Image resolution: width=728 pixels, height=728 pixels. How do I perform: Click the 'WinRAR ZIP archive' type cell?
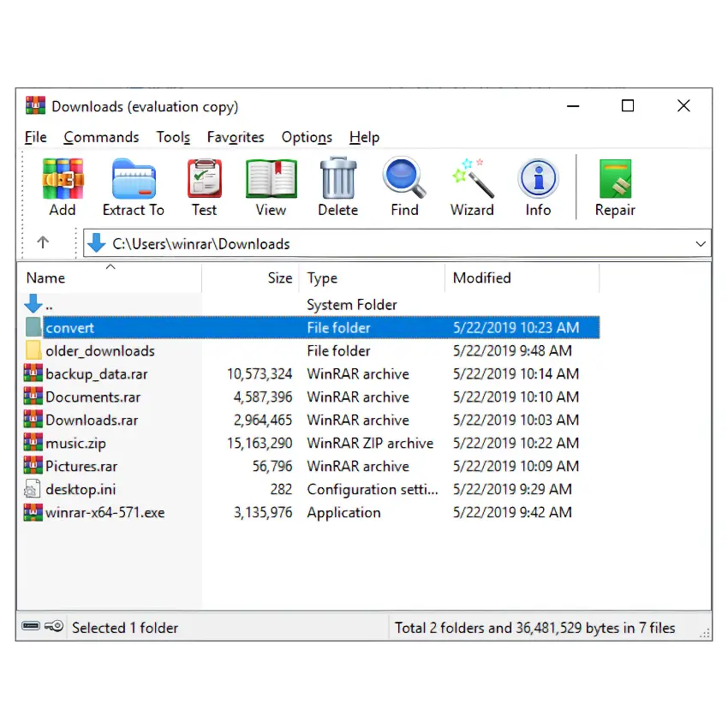370,443
